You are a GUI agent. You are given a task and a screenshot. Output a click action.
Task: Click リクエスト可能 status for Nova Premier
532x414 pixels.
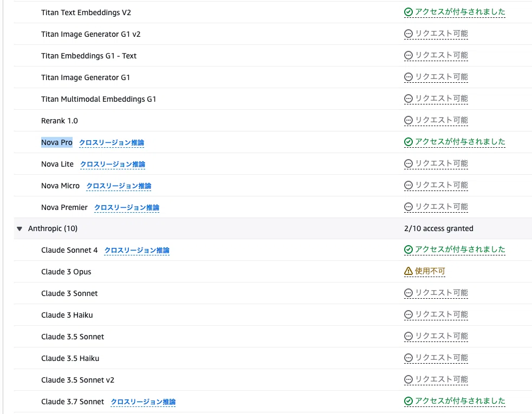442,207
